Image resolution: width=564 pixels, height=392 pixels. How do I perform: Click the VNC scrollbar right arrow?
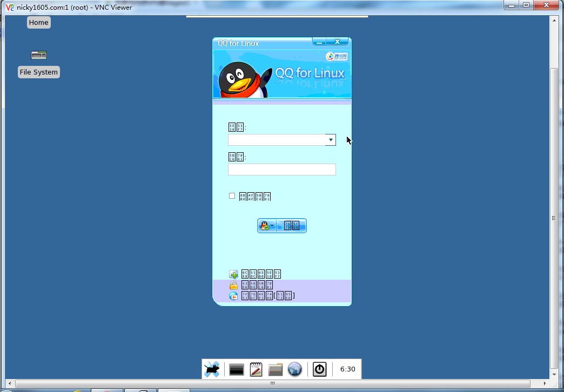coord(545,383)
